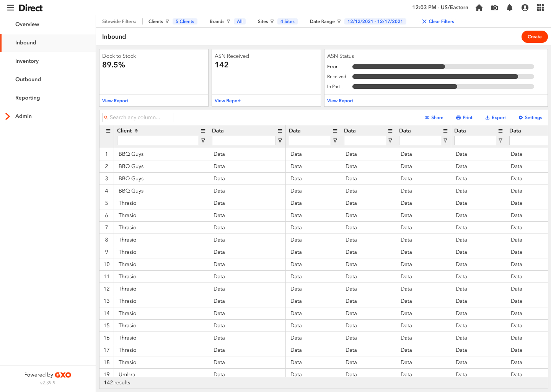Open View Report under Dock to Stock
Viewport: 551px width, 392px height.
115,101
